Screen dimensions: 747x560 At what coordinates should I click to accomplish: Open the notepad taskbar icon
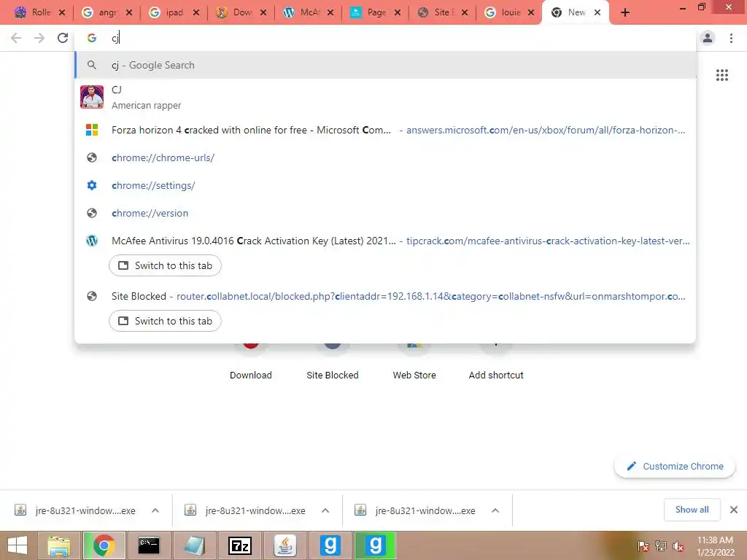click(x=194, y=545)
